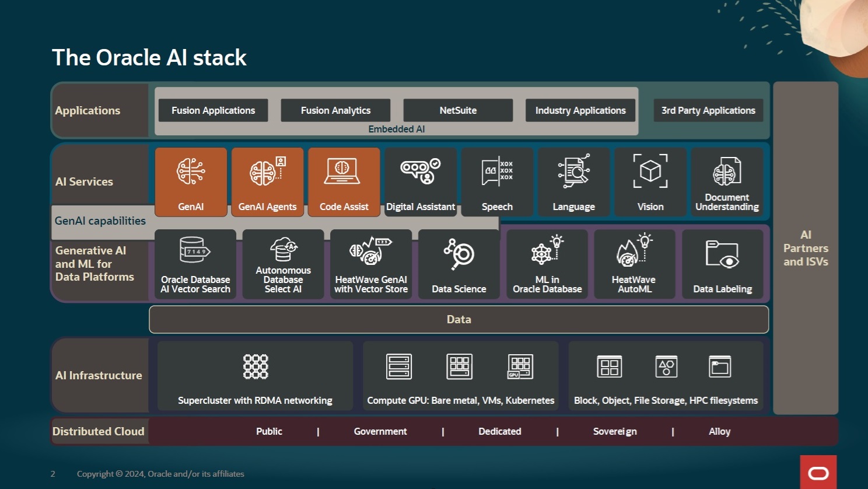Viewport: 868px width, 489px height.
Task: Click the Government cloud option
Action: 380,431
